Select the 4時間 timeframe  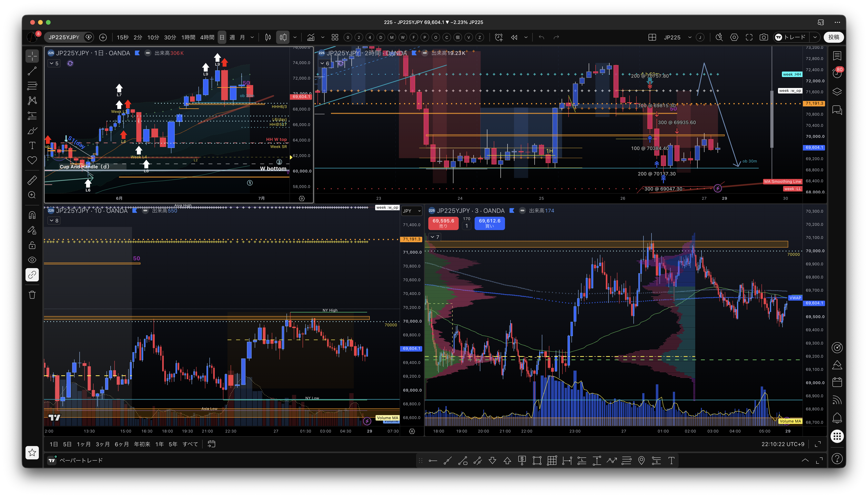[x=207, y=37]
